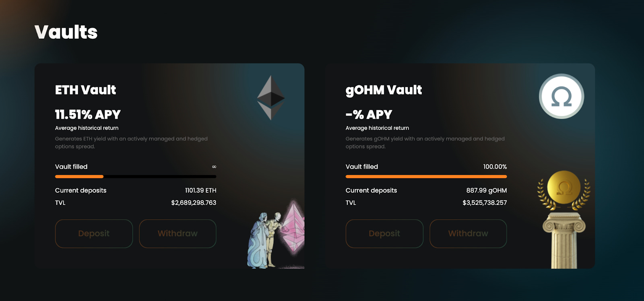This screenshot has width=644, height=301.
Task: Click the ETH vault filled progress bar
Action: click(x=136, y=177)
